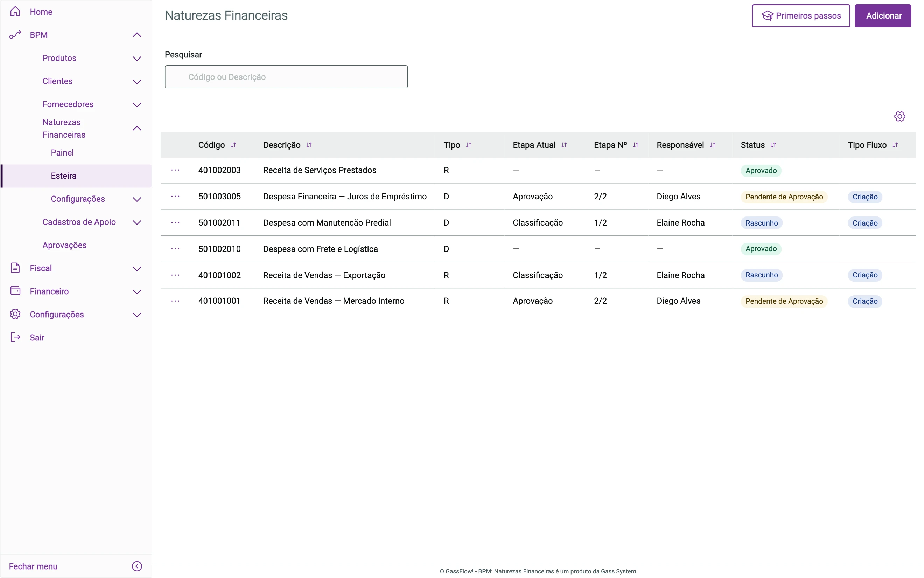
Task: Sort by Código column arrows
Action: pos(233,145)
